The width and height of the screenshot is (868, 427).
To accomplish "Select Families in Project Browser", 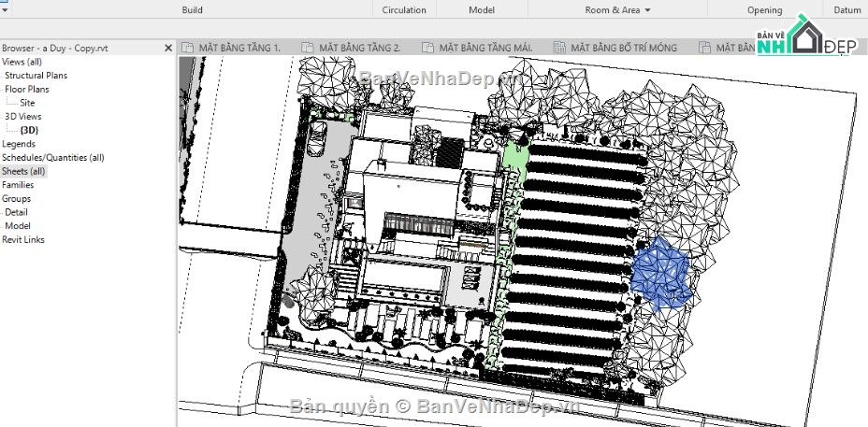I will (18, 185).
